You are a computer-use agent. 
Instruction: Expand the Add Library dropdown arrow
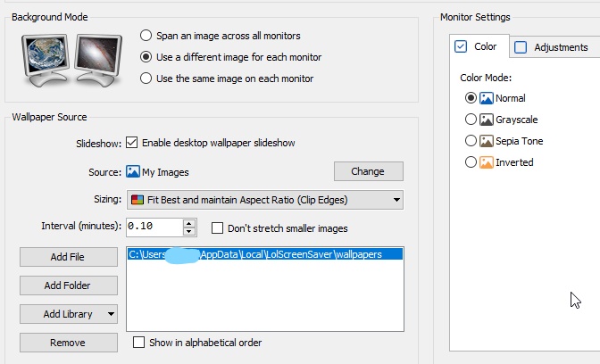[111, 314]
